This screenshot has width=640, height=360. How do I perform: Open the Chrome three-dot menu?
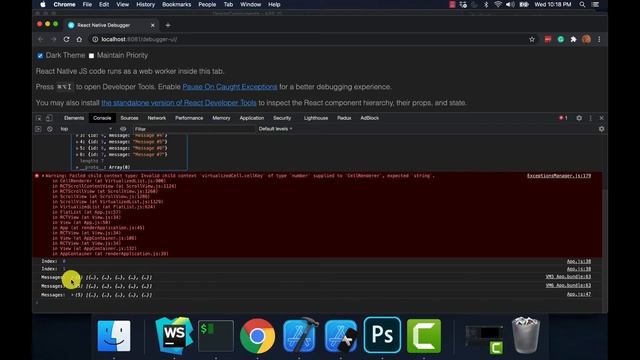599,40
